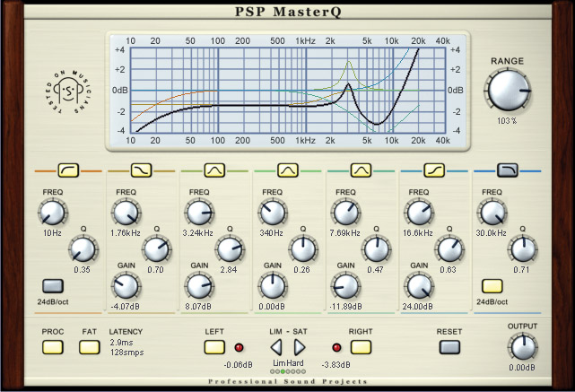Viewport: 575px width, 392px height.
Task: Toggle the blue high-shelf band at 16.6kHz
Action: pyautogui.click(x=434, y=169)
